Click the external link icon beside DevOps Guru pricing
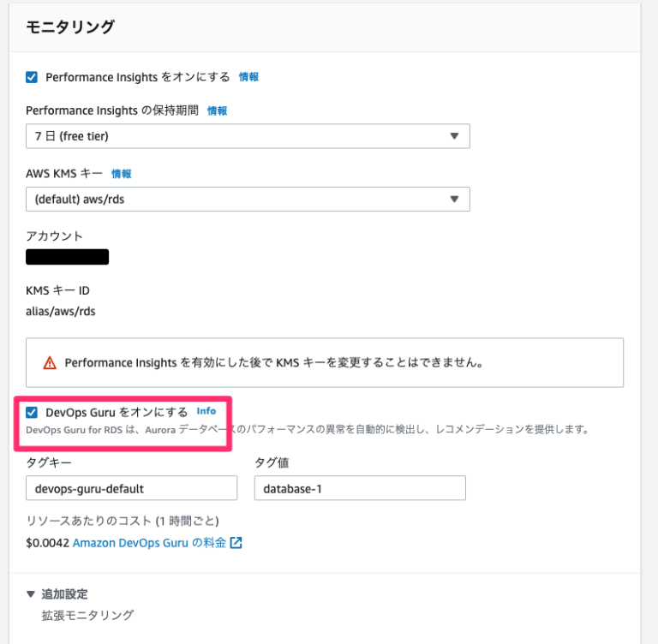Image resolution: width=658 pixels, height=644 pixels. click(x=236, y=542)
